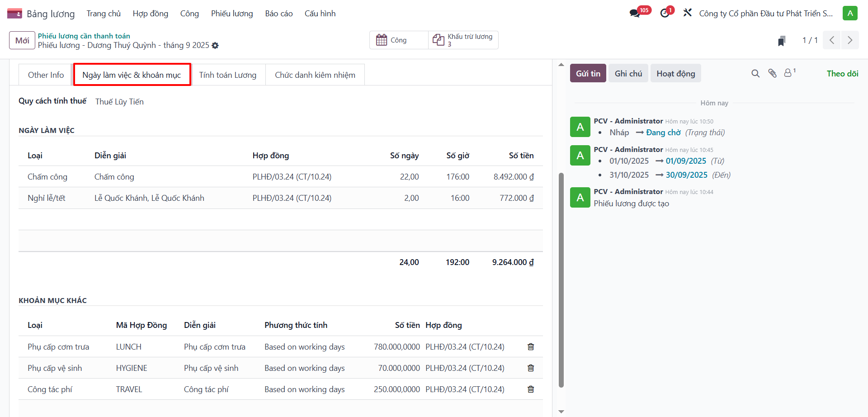The height and width of the screenshot is (417, 868).
Task: Switch to the Other Info tab
Action: point(46,75)
